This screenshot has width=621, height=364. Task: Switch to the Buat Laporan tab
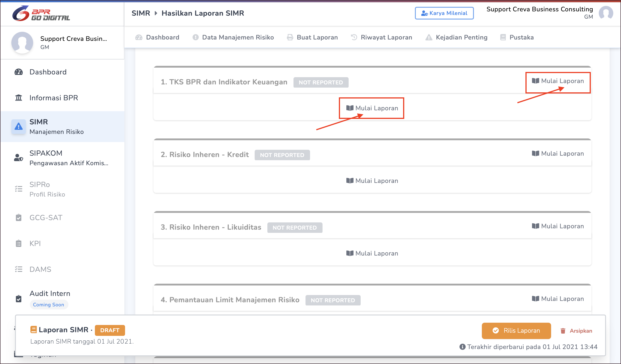312,37
